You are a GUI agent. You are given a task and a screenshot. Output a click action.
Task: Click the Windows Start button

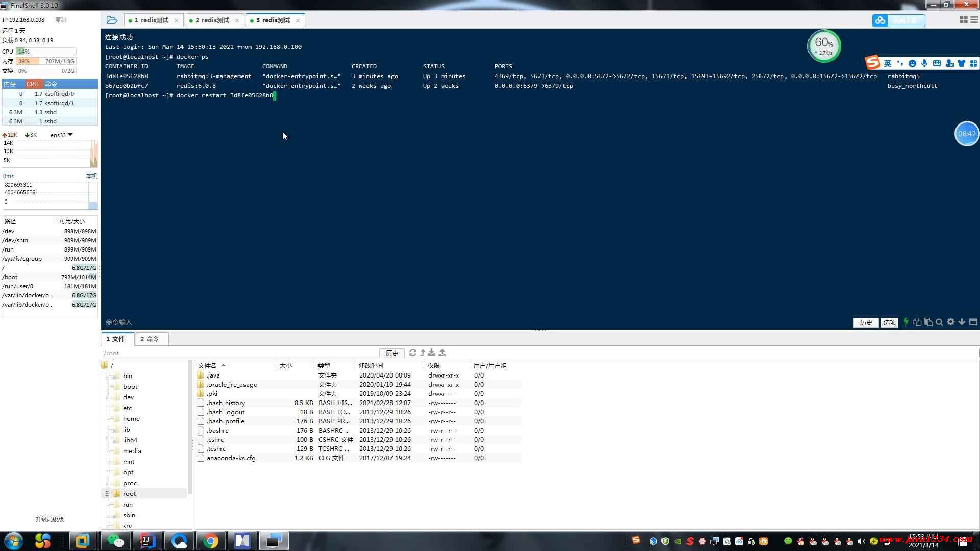point(13,541)
